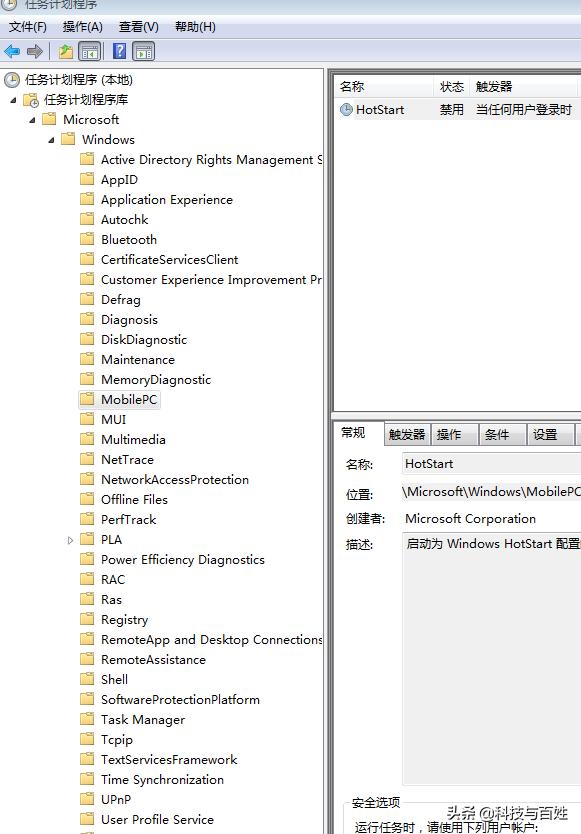Click the Defrag folder icon
581x834 pixels.
tap(87, 299)
